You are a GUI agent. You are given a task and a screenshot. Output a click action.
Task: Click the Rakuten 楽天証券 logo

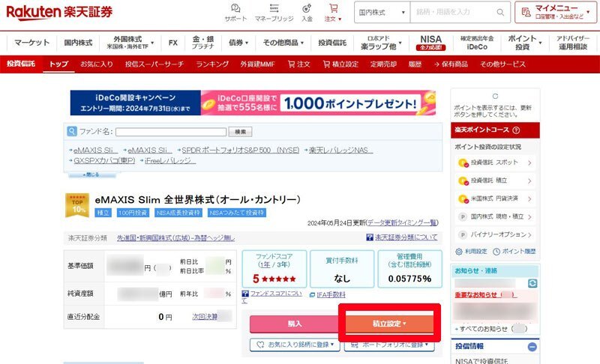[x=59, y=12]
